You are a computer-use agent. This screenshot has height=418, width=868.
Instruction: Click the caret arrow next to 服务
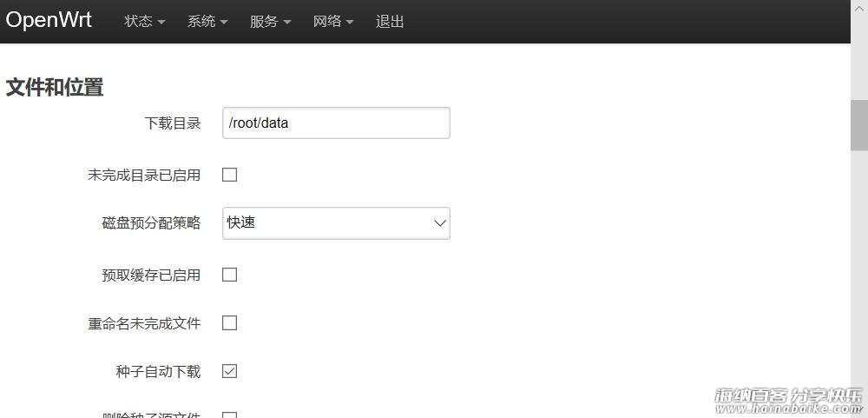click(x=286, y=23)
